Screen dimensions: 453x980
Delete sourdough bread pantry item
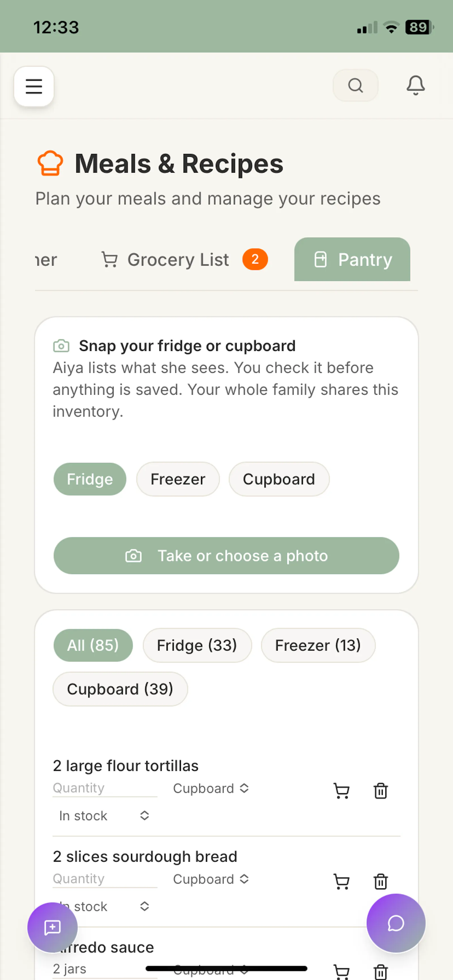(380, 882)
